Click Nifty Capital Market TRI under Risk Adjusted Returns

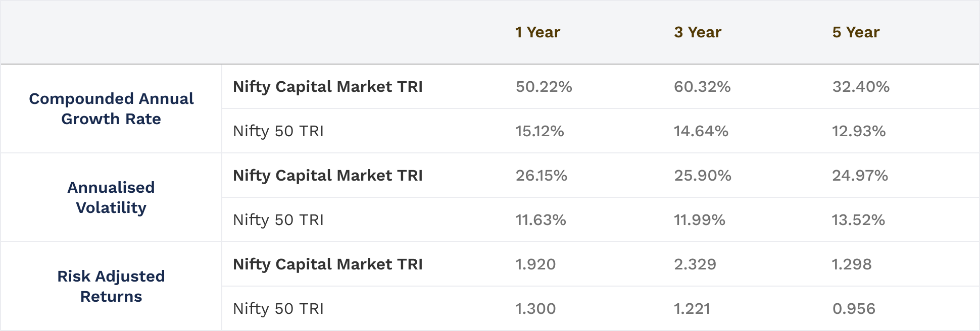click(327, 264)
